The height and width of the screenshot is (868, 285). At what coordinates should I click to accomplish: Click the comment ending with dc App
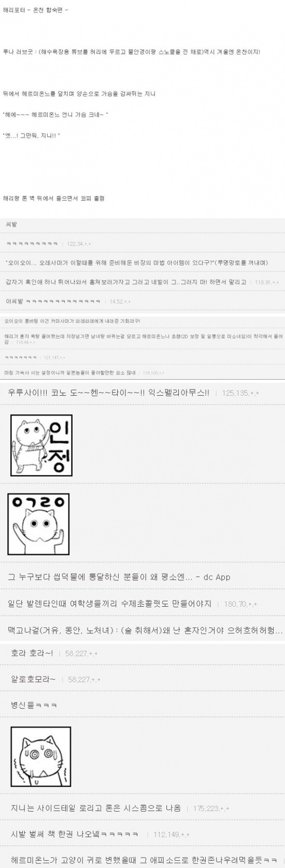tap(119, 577)
